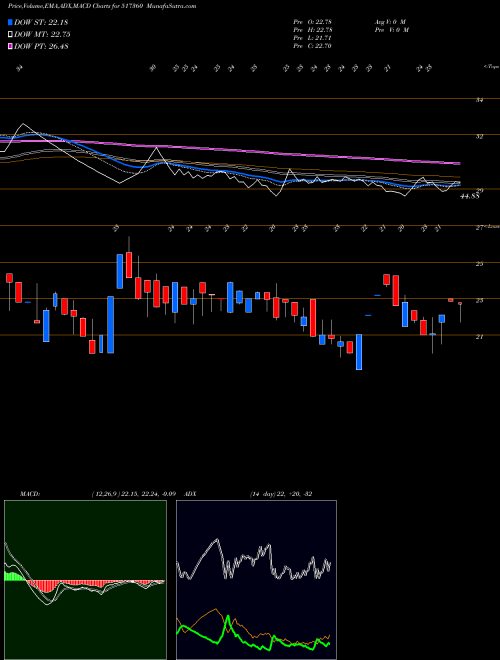Select the 'DOW PT: 26.48' legend label
This screenshot has width=500, height=660.
(x=41, y=46)
